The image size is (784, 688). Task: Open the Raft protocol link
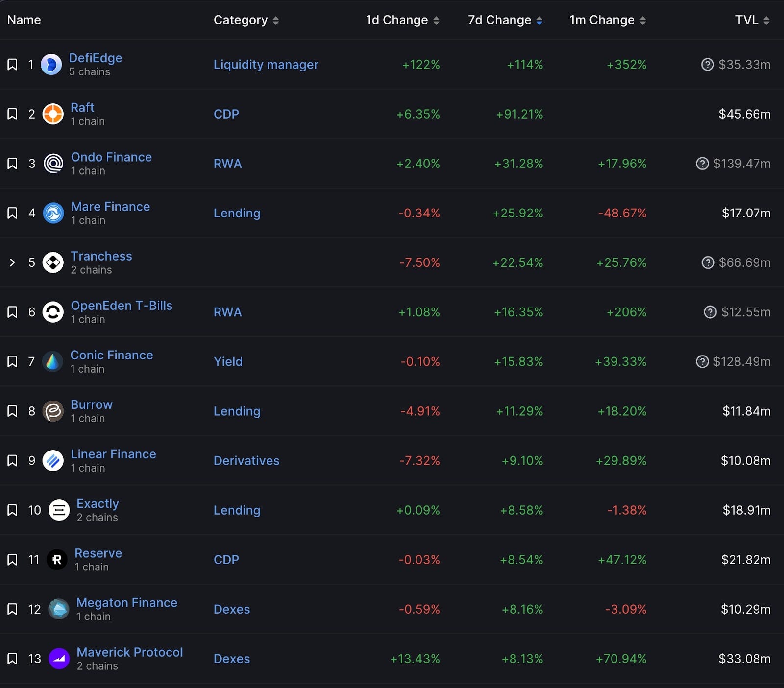pyautogui.click(x=82, y=107)
